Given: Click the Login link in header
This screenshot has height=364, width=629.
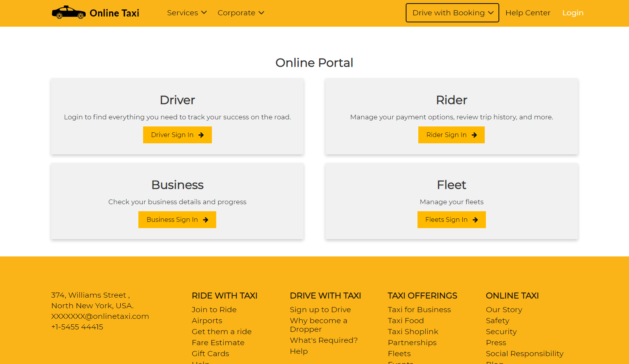Looking at the screenshot, I should pyautogui.click(x=573, y=13).
